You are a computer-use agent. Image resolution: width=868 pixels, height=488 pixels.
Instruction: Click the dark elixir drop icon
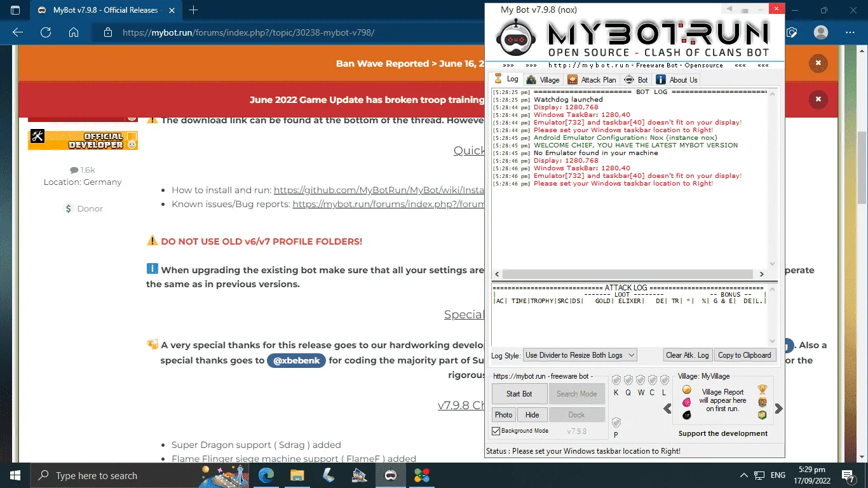coord(687,415)
